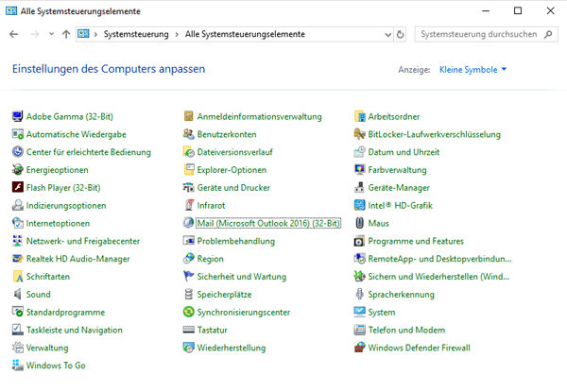
Task: Open the Synchronisierungscenter green icon
Action: point(188,312)
